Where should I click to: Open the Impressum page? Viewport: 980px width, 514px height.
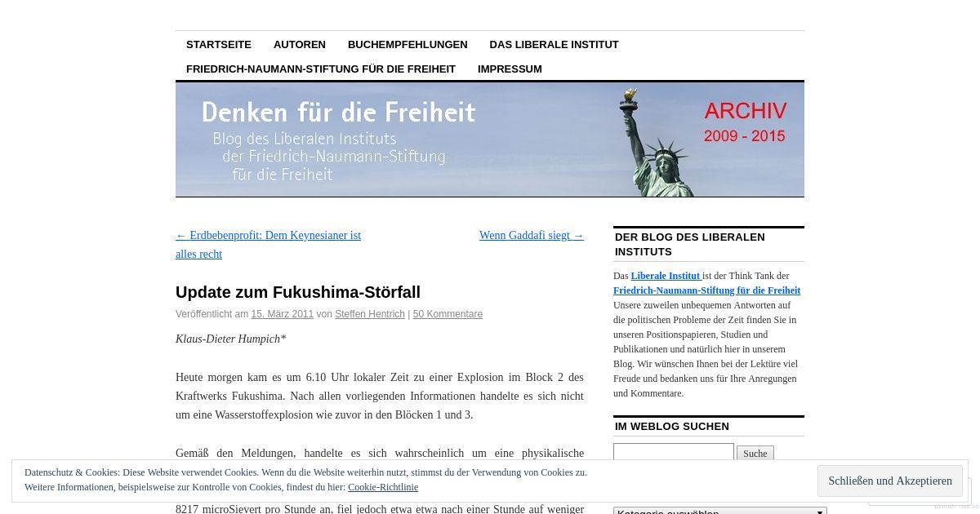pos(510,69)
